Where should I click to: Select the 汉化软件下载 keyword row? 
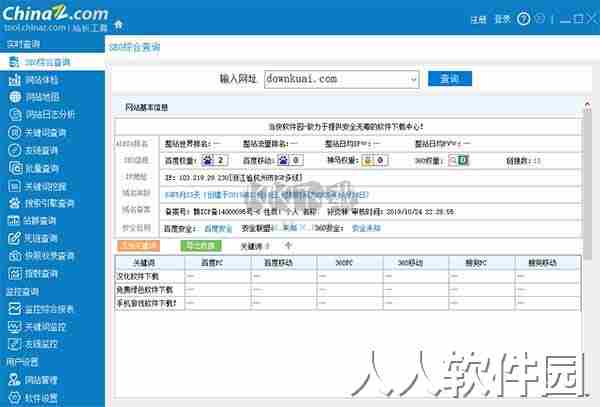(x=348, y=276)
